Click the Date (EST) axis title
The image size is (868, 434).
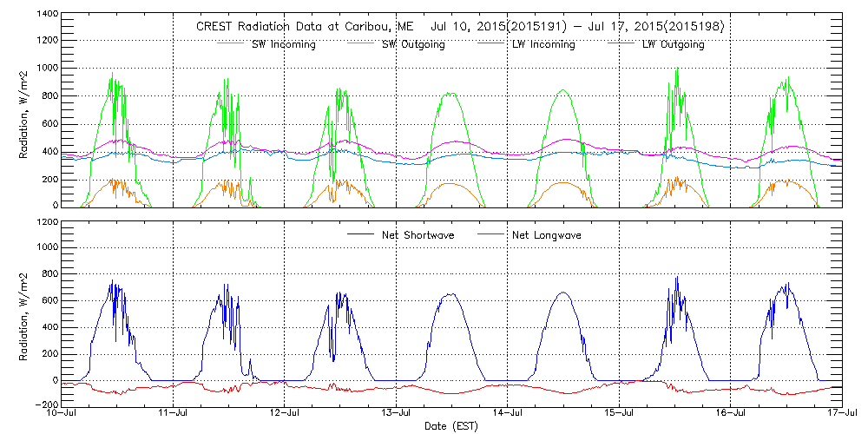[451, 426]
